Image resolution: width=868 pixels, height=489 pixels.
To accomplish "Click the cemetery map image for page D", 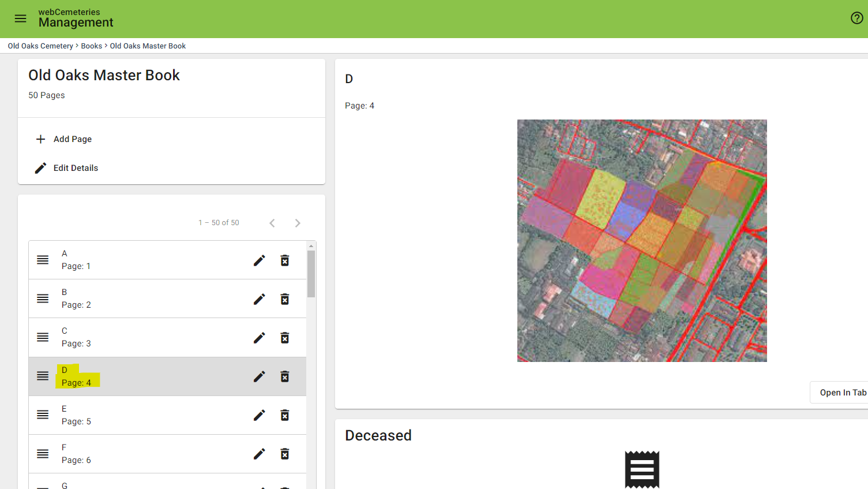I will [642, 241].
